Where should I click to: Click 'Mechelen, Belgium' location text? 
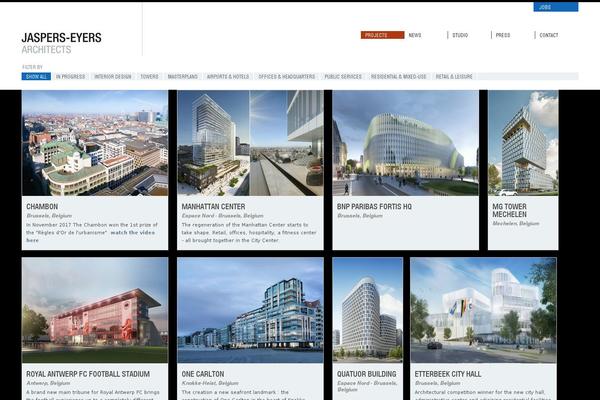(x=516, y=224)
